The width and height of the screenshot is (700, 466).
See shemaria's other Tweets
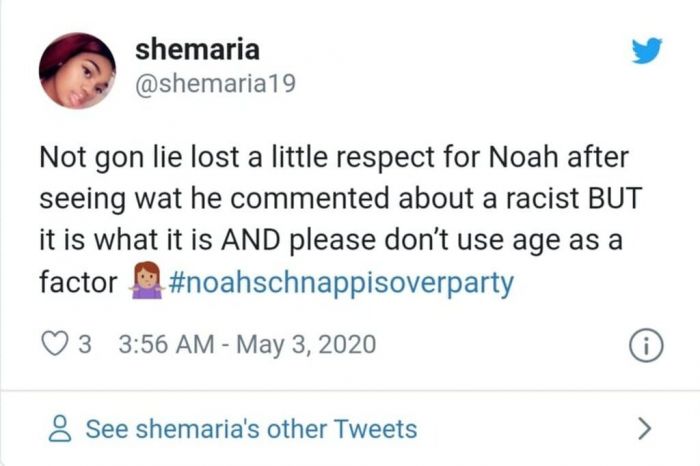(250, 429)
